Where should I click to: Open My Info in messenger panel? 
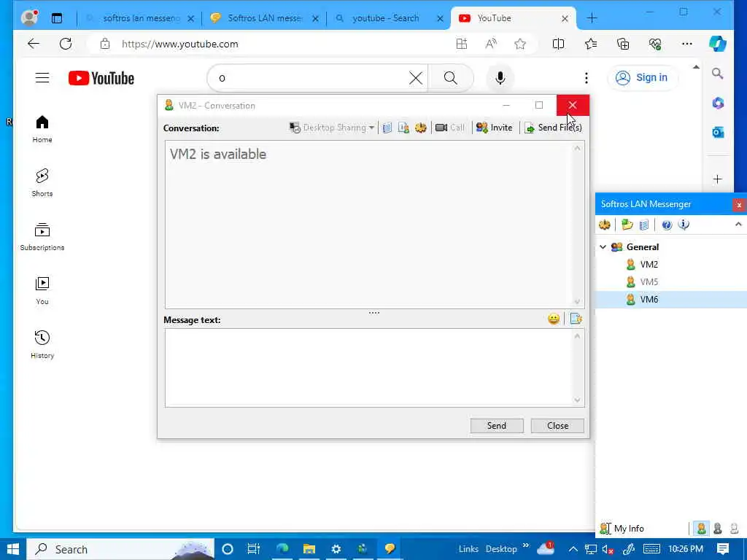(622, 528)
